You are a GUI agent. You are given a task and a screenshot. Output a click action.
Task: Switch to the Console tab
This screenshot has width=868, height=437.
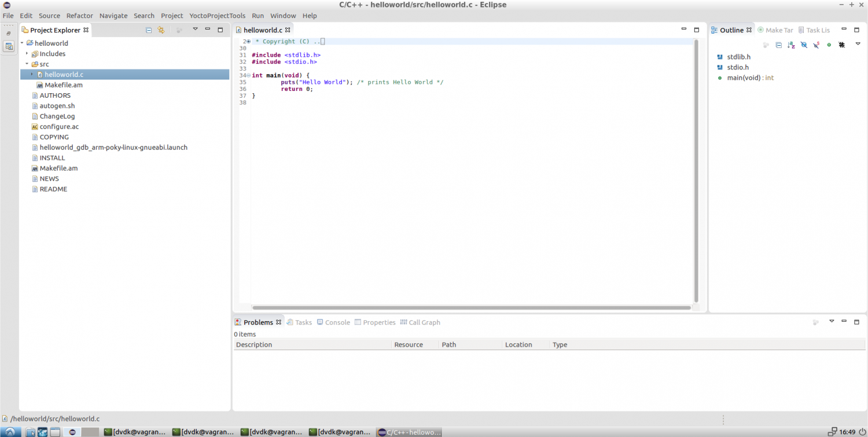[x=337, y=322]
